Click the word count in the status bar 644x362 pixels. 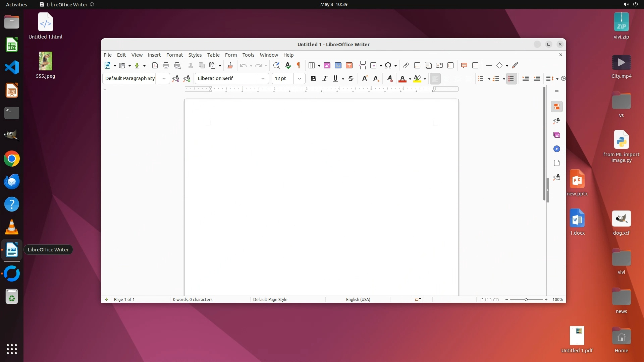[x=193, y=299]
